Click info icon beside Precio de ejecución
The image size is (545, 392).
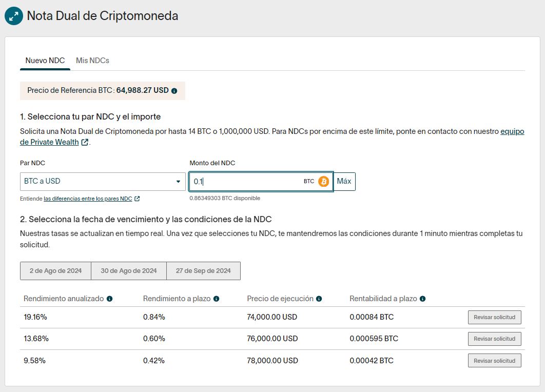[319, 299]
